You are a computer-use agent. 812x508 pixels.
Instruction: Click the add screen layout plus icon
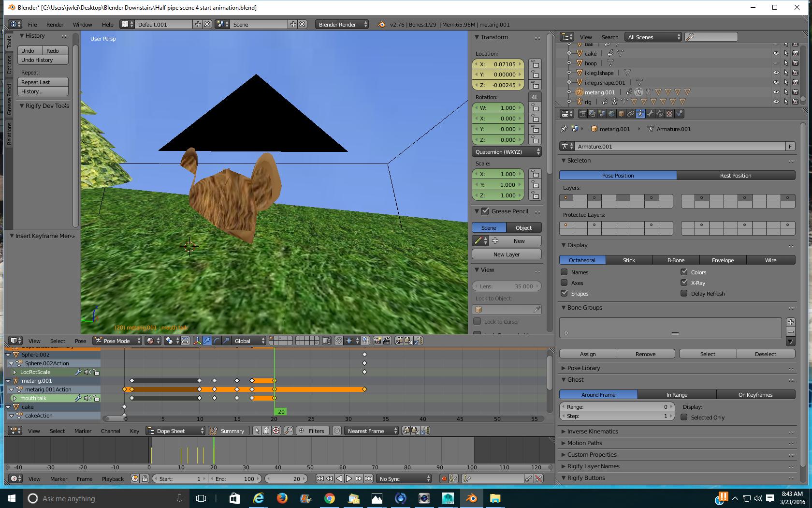pos(198,24)
